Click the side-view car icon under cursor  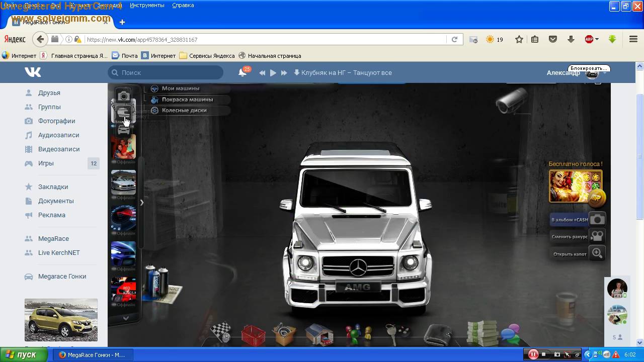point(123,113)
